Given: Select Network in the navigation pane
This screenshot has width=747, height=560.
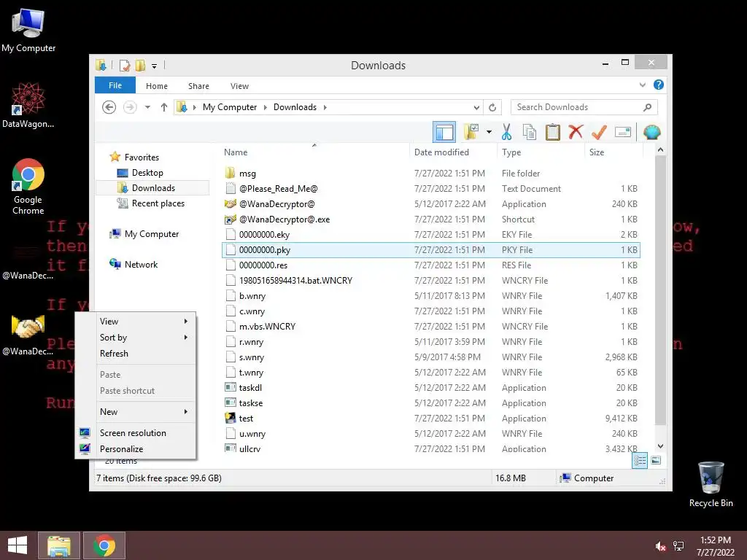Looking at the screenshot, I should point(141,264).
